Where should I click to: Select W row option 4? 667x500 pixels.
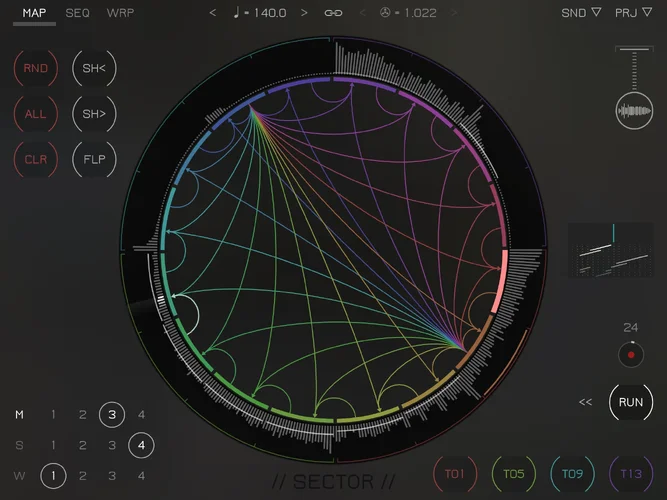click(141, 475)
